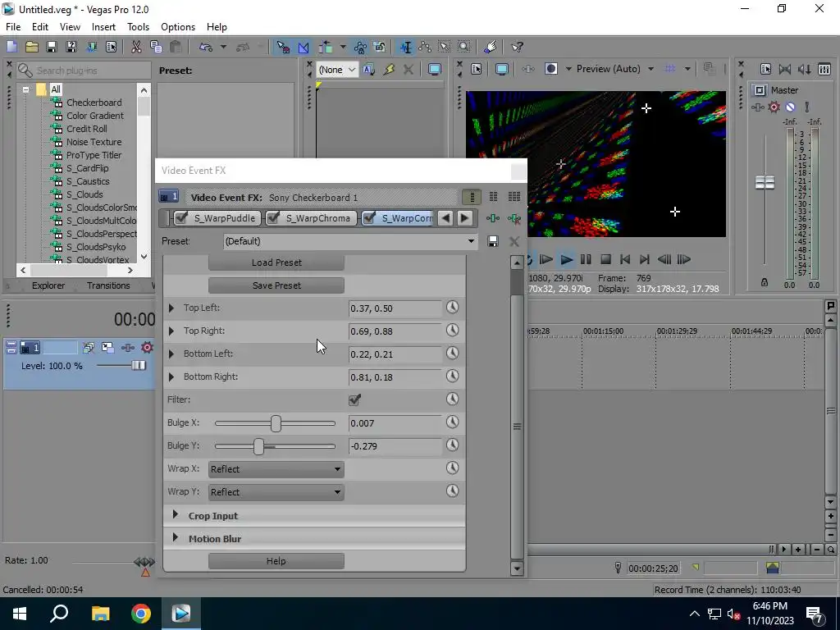
Task: Expand the Top Left parameter
Action: click(171, 308)
